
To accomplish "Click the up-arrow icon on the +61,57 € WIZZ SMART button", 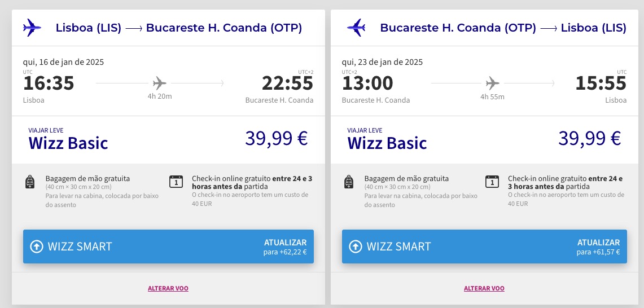I will [x=355, y=247].
